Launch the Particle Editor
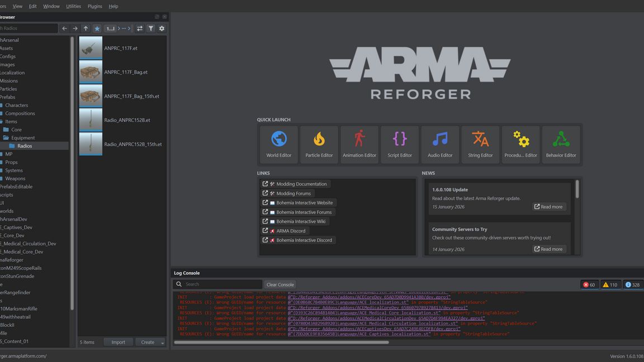Screen dimensions: 644x362 [319, 144]
